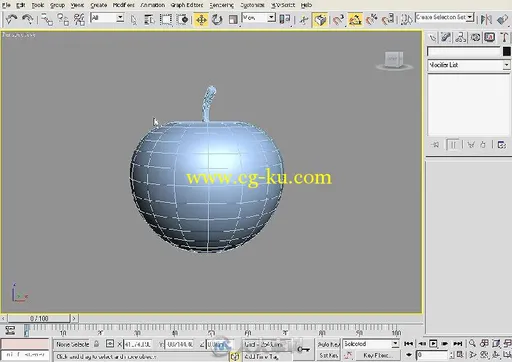Click the object name field in command panel
Screen dimensions: 512x362
[464, 51]
